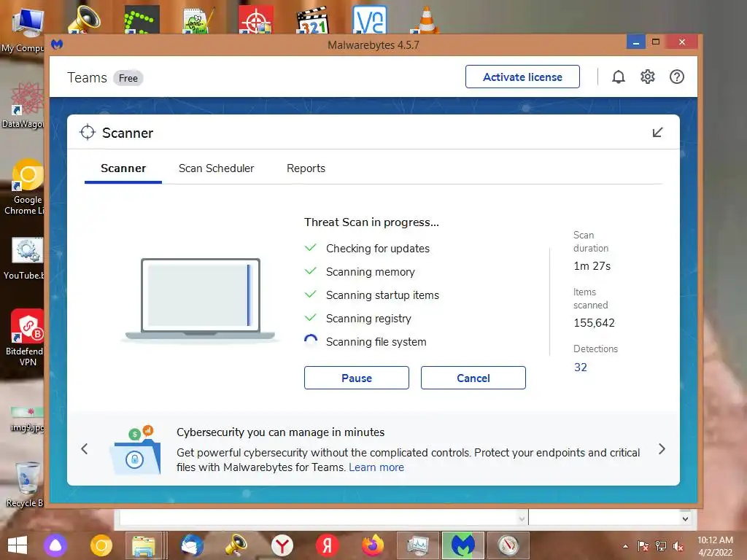747x560 pixels.
Task: Click the Free plan badge
Action: point(128,78)
